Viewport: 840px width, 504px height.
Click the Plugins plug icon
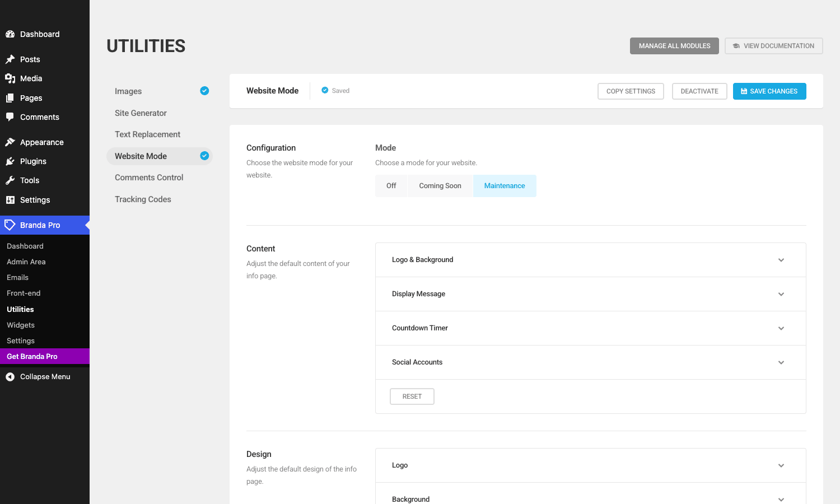(x=10, y=161)
